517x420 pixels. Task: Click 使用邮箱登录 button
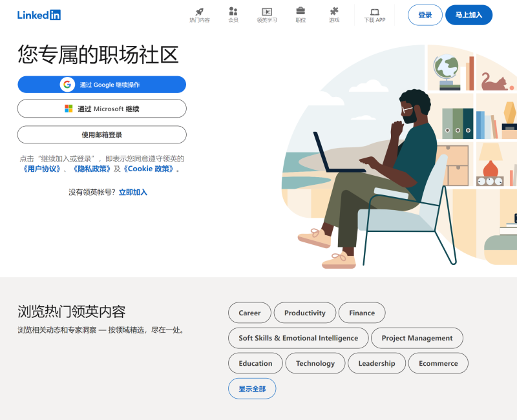click(102, 134)
